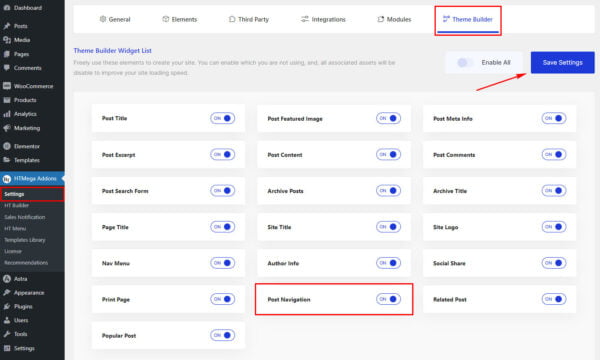Viewport: 600px width, 360px height.
Task: Click the Dashboard icon in sidebar
Action: pyautogui.click(x=7, y=8)
